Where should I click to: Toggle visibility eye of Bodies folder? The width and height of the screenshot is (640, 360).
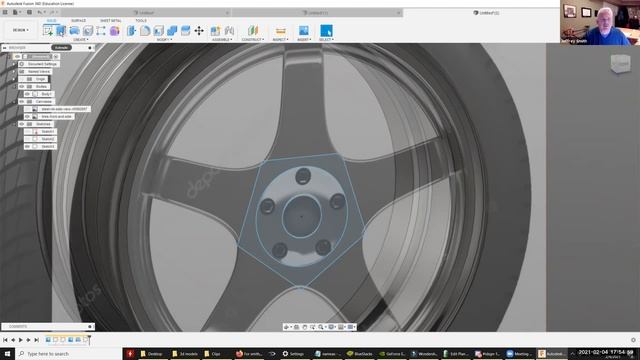coord(22,87)
